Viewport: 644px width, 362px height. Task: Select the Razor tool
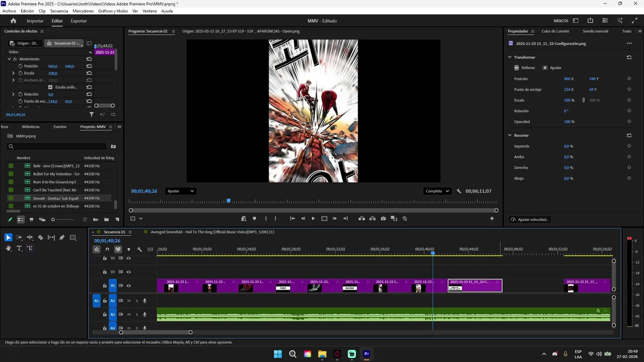[x=40, y=237]
